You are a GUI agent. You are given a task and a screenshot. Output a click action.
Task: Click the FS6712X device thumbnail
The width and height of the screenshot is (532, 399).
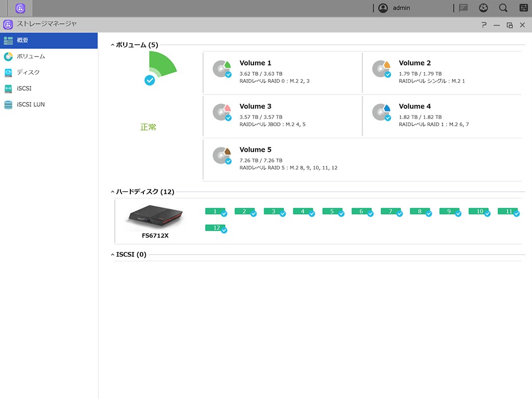pos(155,217)
